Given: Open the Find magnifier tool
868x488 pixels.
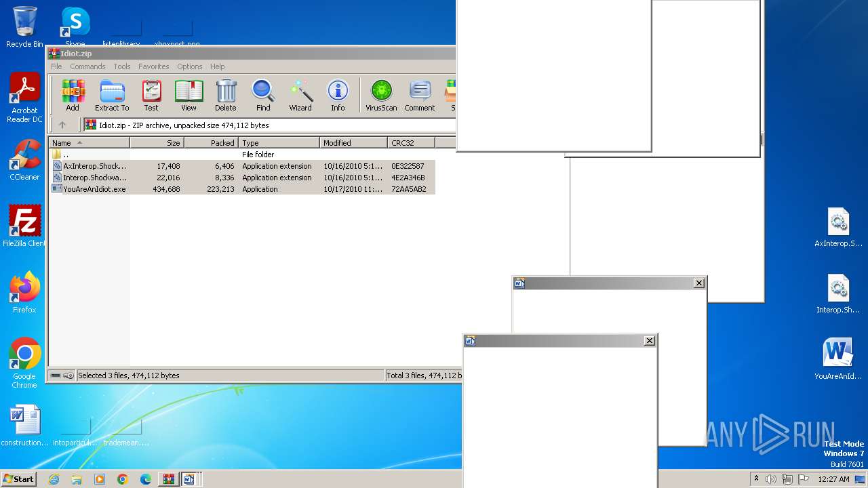Looking at the screenshot, I should (263, 95).
